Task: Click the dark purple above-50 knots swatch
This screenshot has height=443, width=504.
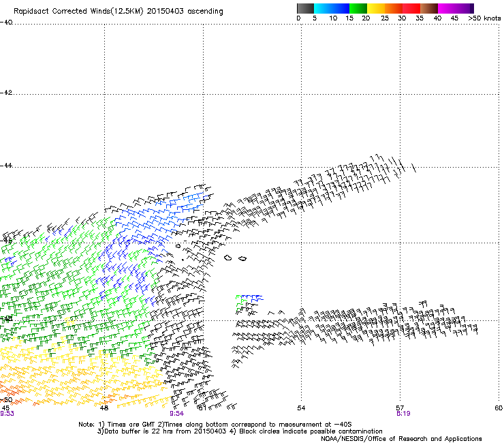Action: [x=472, y=8]
